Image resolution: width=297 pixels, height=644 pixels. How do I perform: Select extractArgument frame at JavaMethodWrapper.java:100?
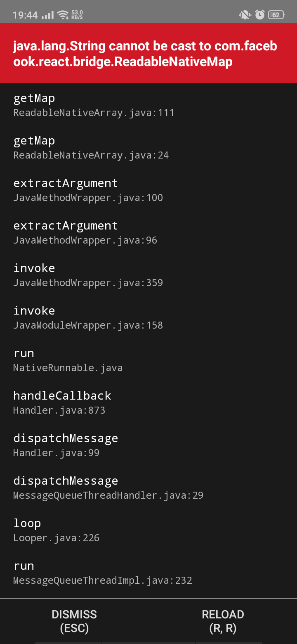point(88,189)
